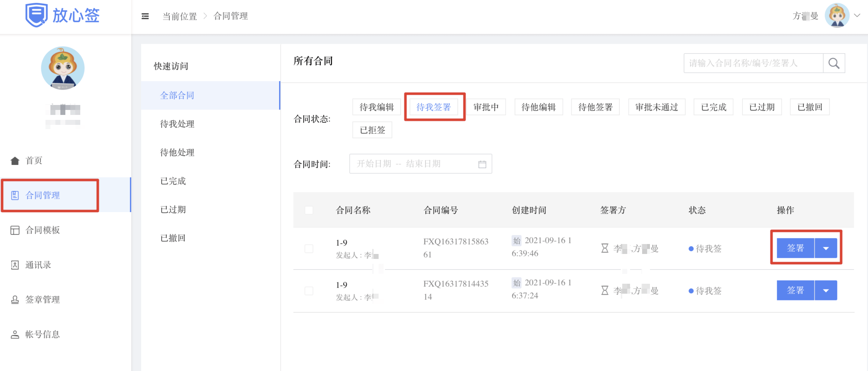Open 已撤回 in quick access list
Image resolution: width=868 pixels, height=371 pixels.
point(210,238)
